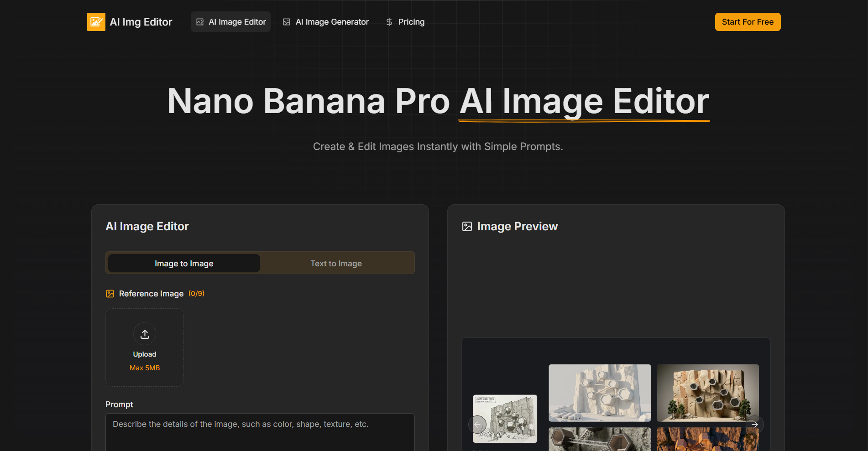Click the dollar sign icon beside Pricing
The width and height of the screenshot is (868, 451).
click(x=389, y=21)
